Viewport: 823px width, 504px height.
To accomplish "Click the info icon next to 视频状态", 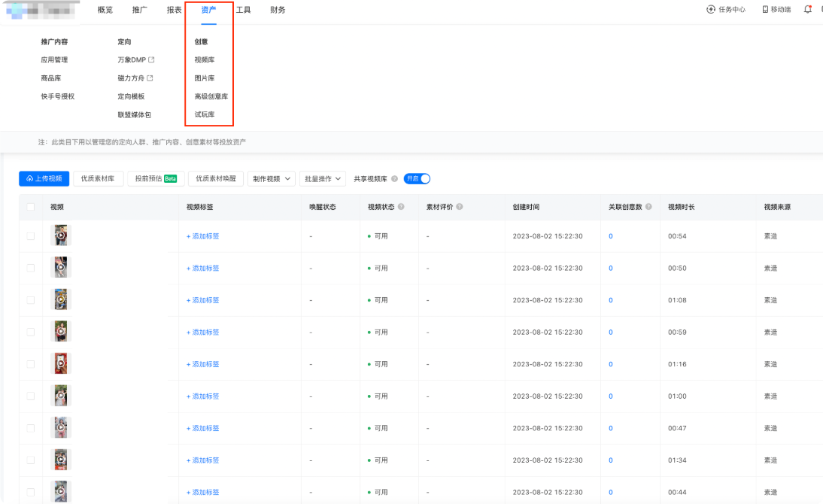I will pos(401,207).
